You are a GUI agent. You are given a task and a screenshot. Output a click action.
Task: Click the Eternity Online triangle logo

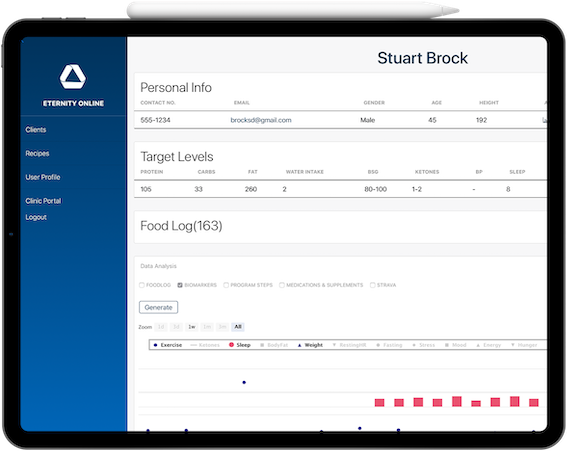73,77
